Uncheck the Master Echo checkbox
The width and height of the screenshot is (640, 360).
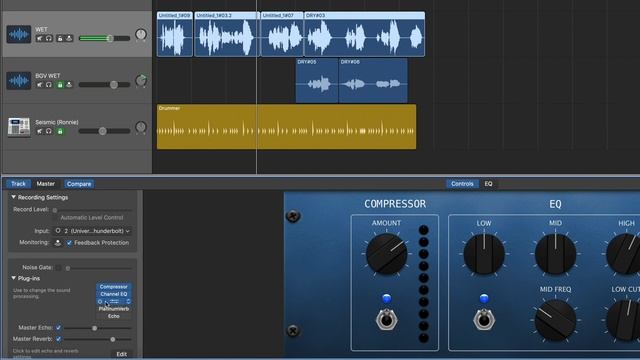59,328
